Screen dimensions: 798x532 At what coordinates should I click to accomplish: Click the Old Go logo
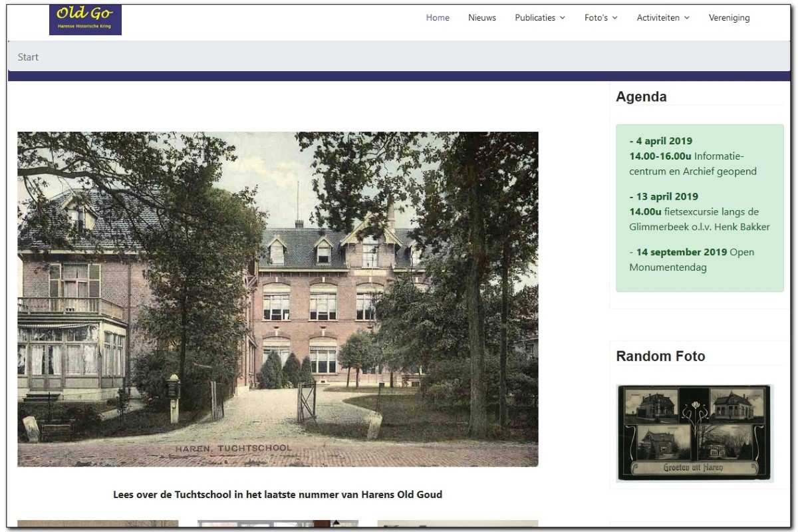(x=85, y=20)
